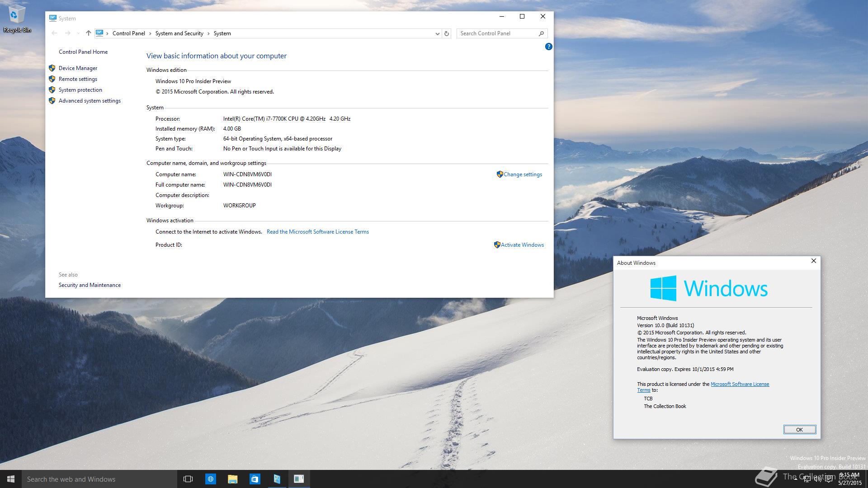Go forward with the navigation arrow
Image resolution: width=868 pixels, height=488 pixels.
(67, 33)
